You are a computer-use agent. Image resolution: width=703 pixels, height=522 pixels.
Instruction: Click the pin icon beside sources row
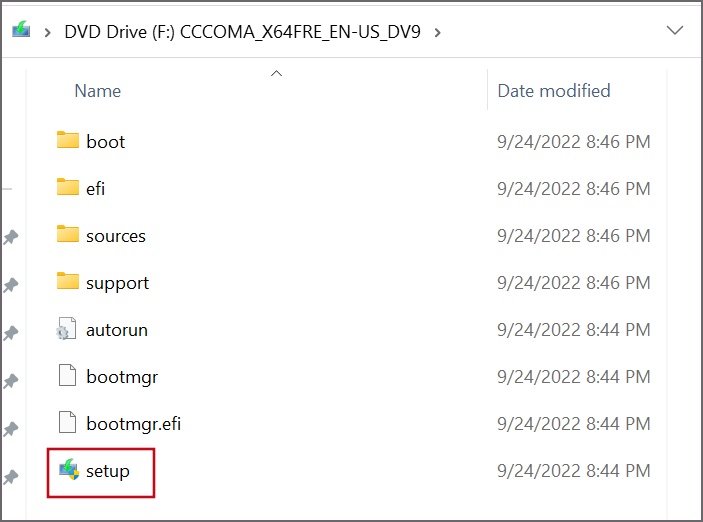(11, 237)
